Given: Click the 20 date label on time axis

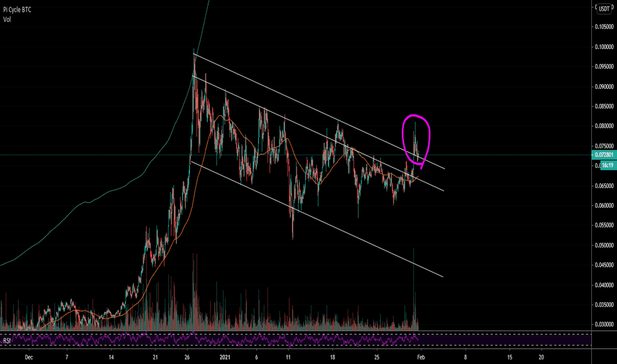Looking at the screenshot, I should click(542, 357).
